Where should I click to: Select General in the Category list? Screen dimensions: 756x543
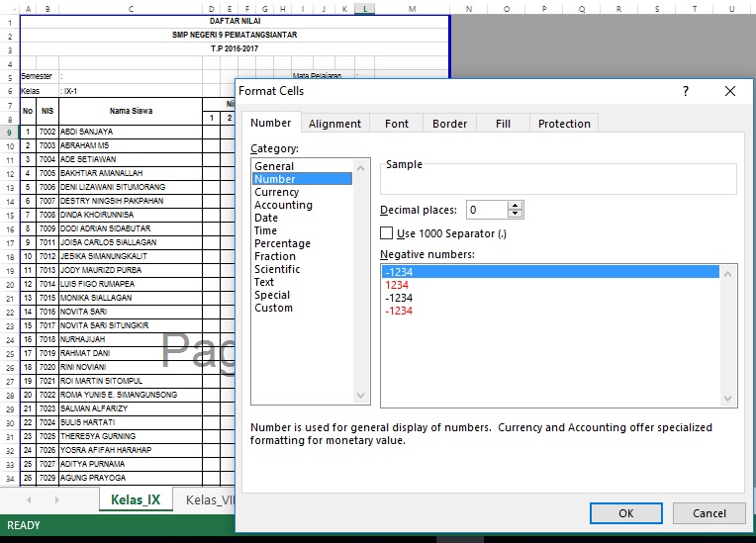pos(303,166)
